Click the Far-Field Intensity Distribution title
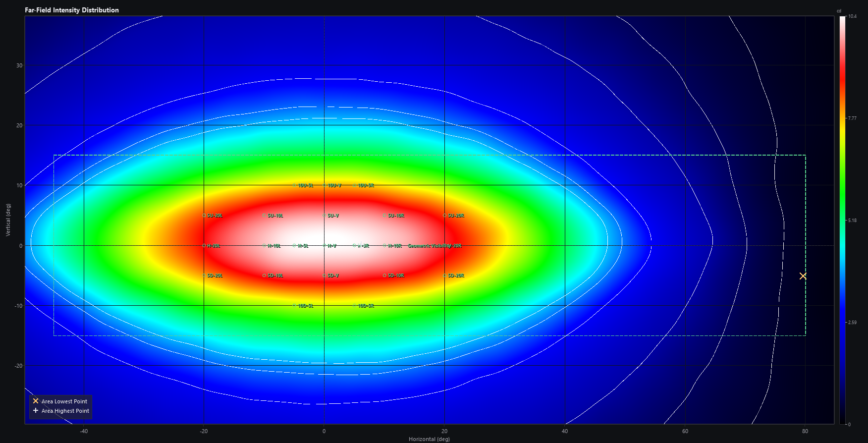Image resolution: width=868 pixels, height=443 pixels. pos(72,10)
